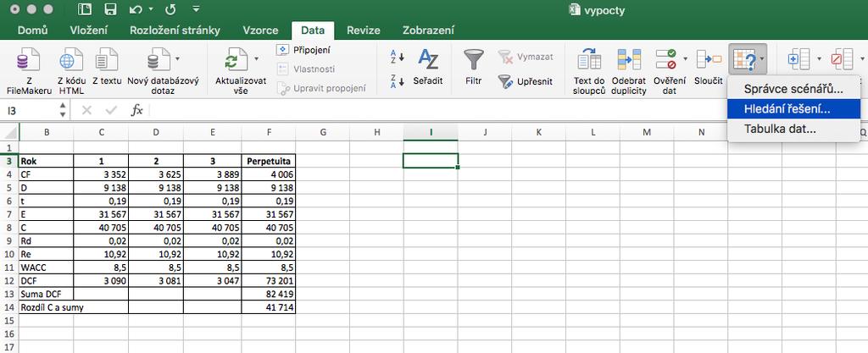This screenshot has height=353, width=868.
Task: Choose Tabulka dat menu item
Action: [x=793, y=130]
